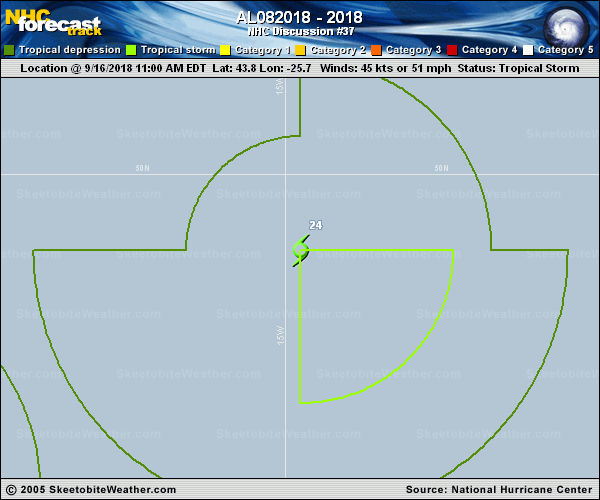Click the AL082018 - 2018 title
Image resolution: width=600 pixels, height=500 pixels.
click(x=299, y=17)
